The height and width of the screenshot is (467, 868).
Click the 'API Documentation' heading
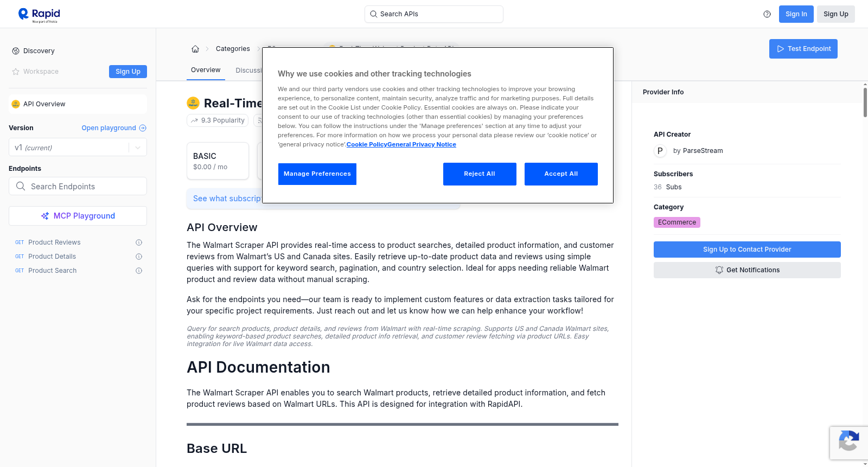click(x=258, y=367)
